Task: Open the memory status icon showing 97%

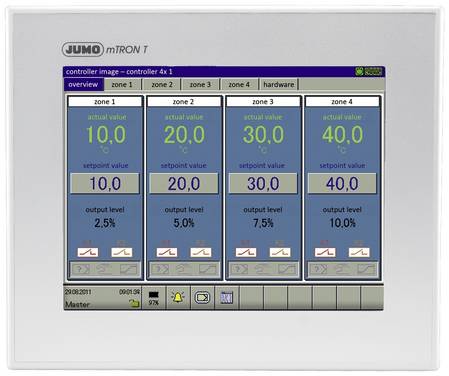Action: (x=154, y=298)
